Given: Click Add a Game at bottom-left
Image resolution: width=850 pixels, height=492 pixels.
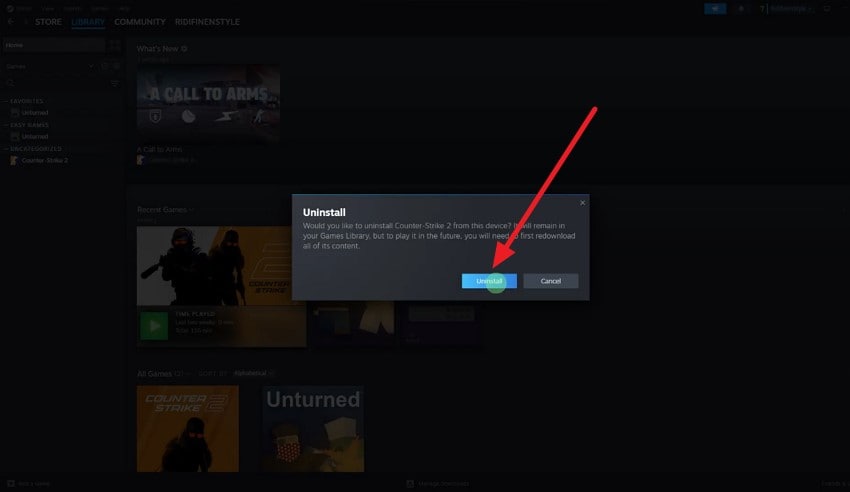Looking at the screenshot, I should click(28, 483).
